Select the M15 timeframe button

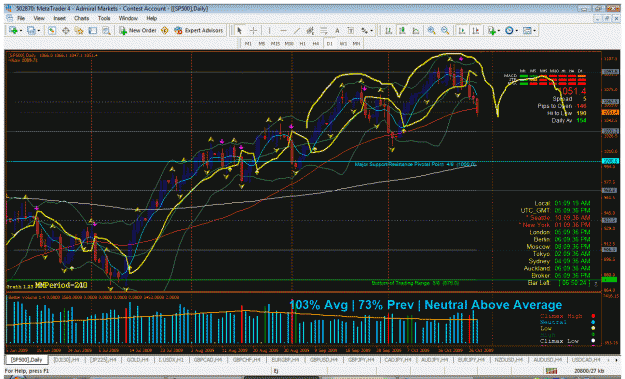tap(275, 43)
